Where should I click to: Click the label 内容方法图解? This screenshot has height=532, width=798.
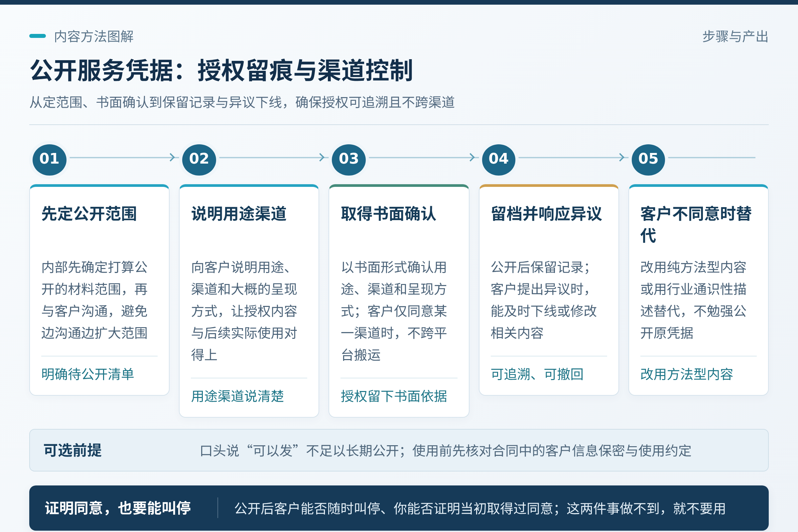tap(94, 36)
